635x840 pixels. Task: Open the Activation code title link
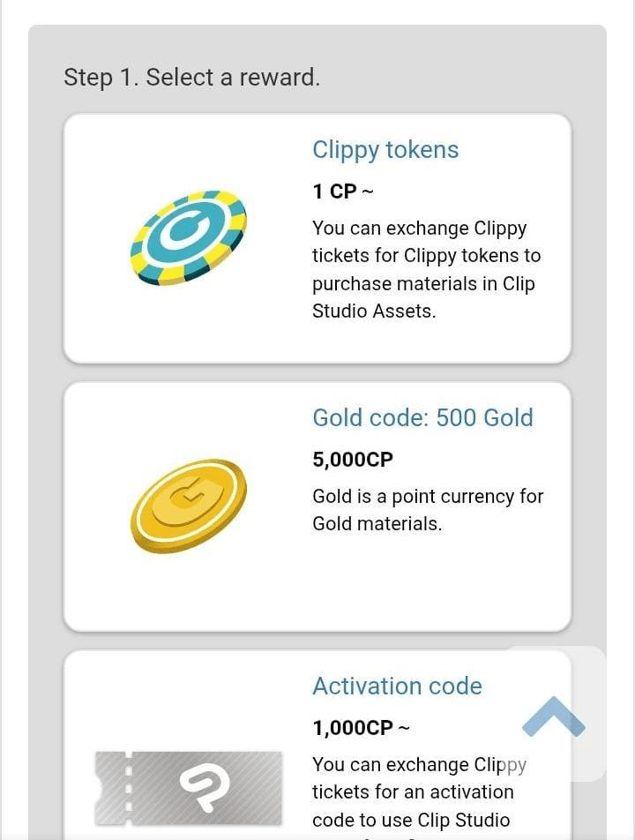(397, 686)
